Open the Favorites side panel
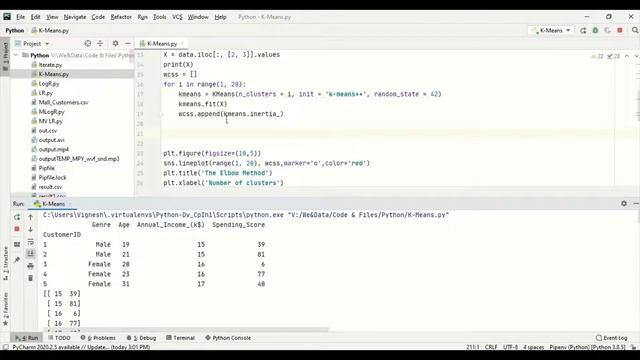The image size is (640, 360). (x=5, y=309)
